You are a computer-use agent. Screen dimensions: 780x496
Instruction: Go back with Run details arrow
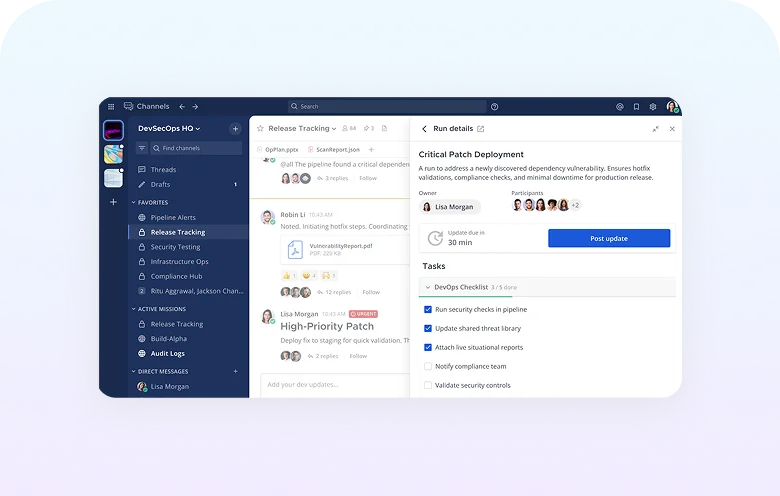pos(424,129)
